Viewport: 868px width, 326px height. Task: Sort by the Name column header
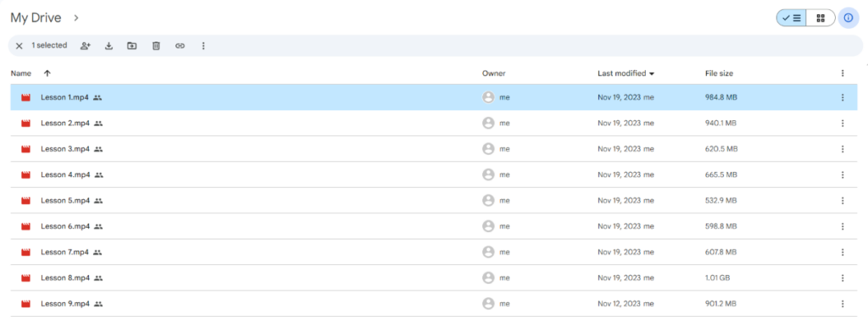pyautogui.click(x=21, y=73)
